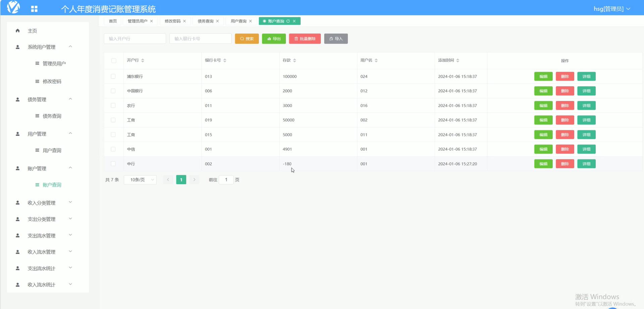
Task: Click the orange 搜索 button
Action: tap(247, 39)
